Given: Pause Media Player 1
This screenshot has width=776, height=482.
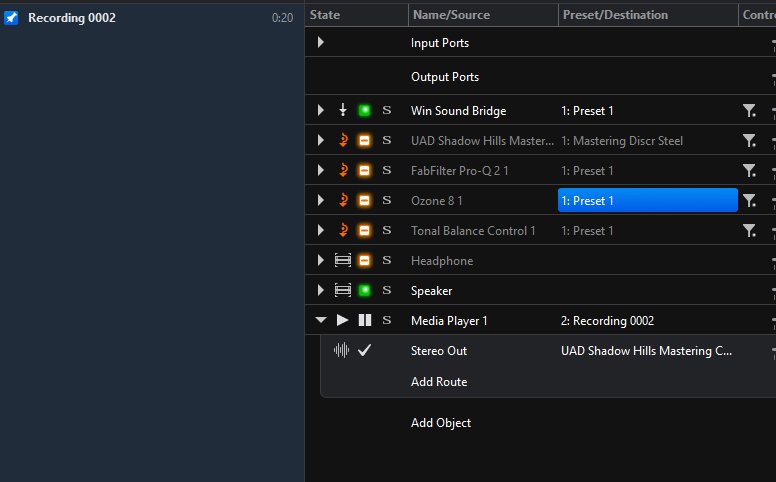Looking at the screenshot, I should (x=365, y=320).
